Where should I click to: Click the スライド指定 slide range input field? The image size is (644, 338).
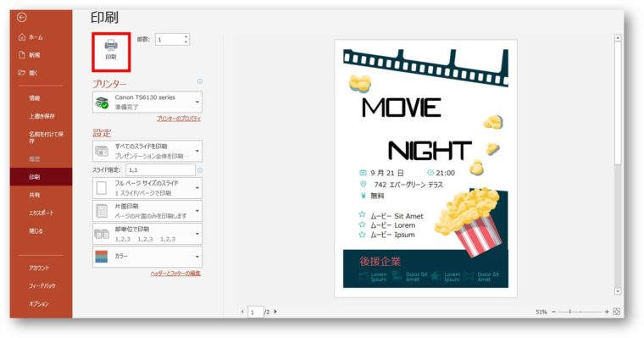[160, 169]
